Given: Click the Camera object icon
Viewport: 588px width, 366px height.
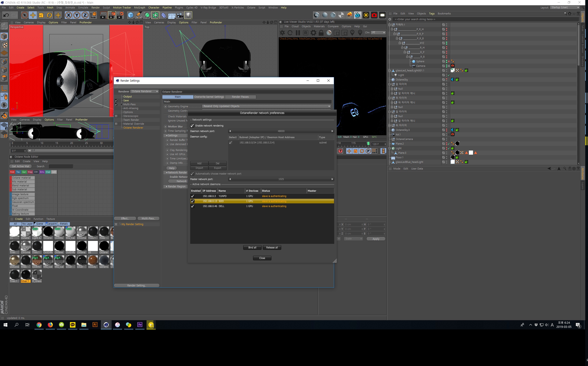Looking at the screenshot, I should [x=180, y=15].
